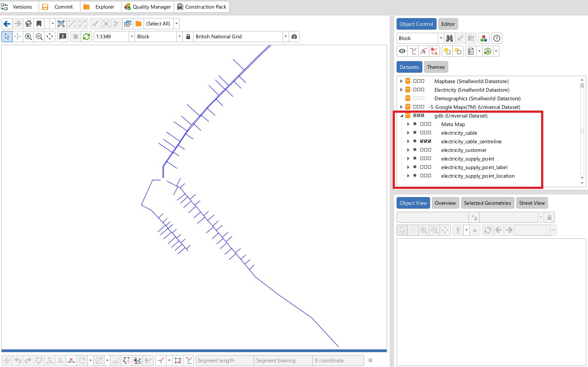Screen dimensions: 588x367
Task: Switch to the Themes tab
Action: coord(436,67)
